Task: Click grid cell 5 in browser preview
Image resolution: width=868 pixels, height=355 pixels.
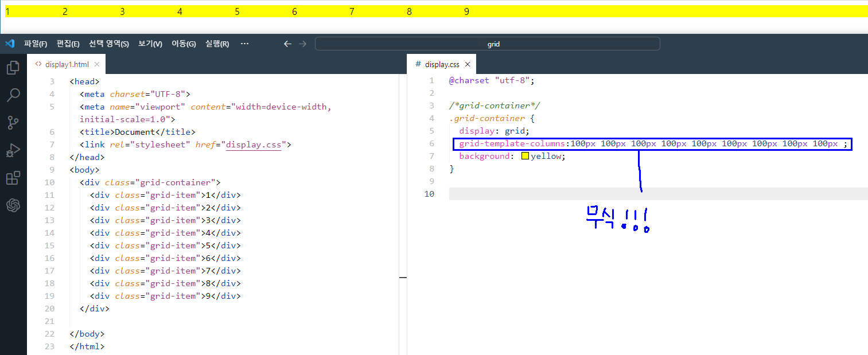Action: point(263,11)
